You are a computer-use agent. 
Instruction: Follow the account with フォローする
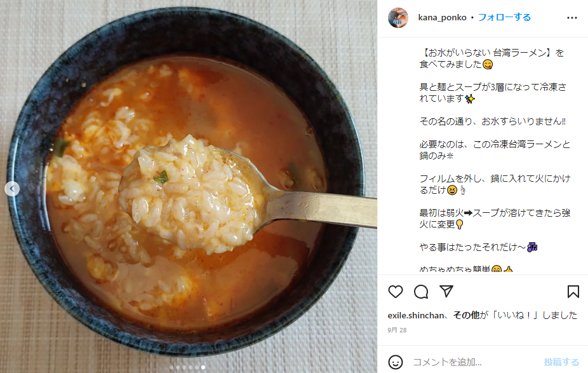[504, 17]
